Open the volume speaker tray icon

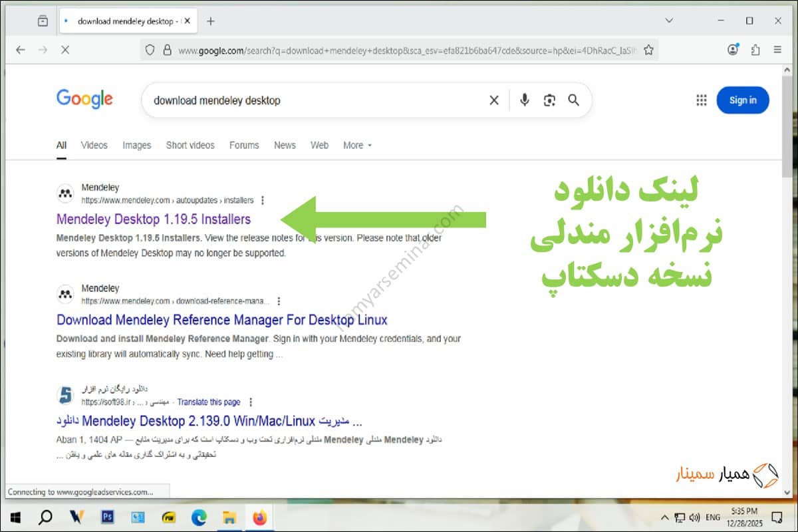click(695, 517)
